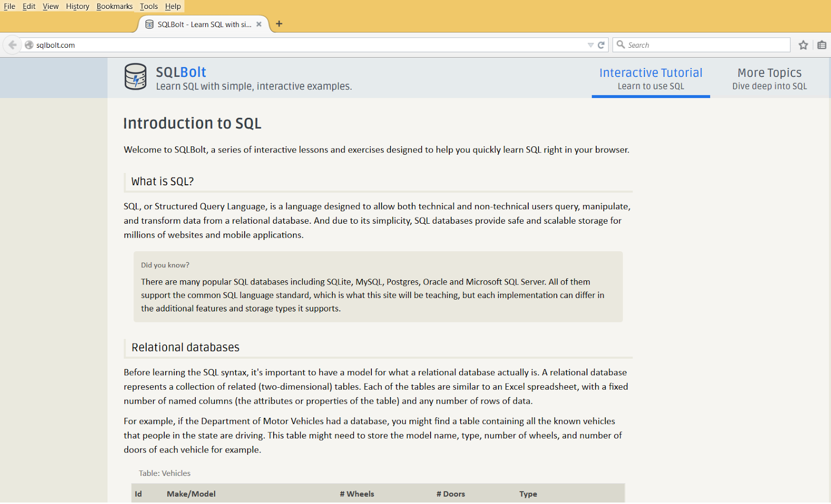Click the 'Relational databases' section heading

(185, 347)
